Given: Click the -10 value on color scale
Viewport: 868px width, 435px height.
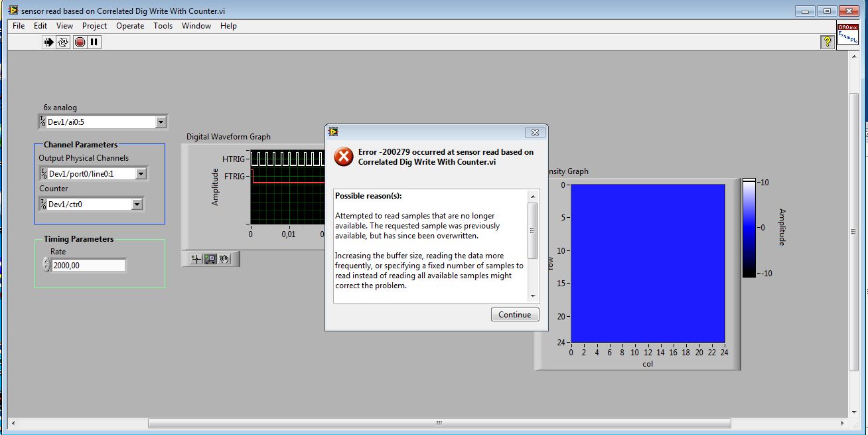Looking at the screenshot, I should pos(765,273).
